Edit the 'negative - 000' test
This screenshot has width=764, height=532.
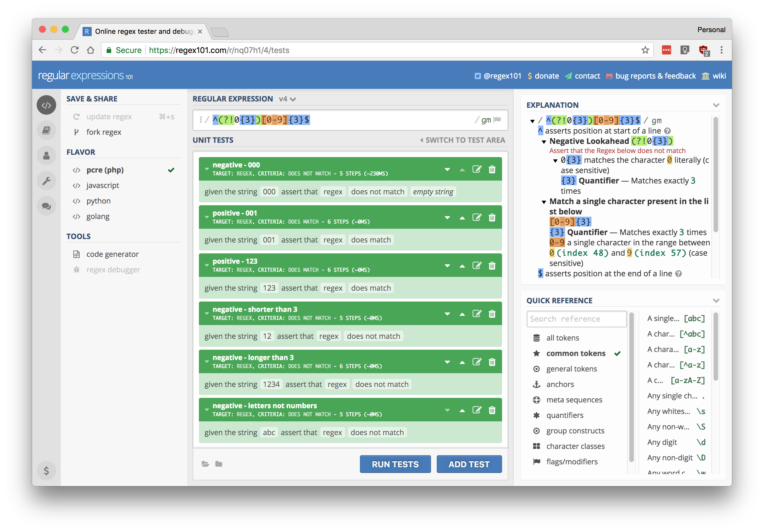coord(477,169)
